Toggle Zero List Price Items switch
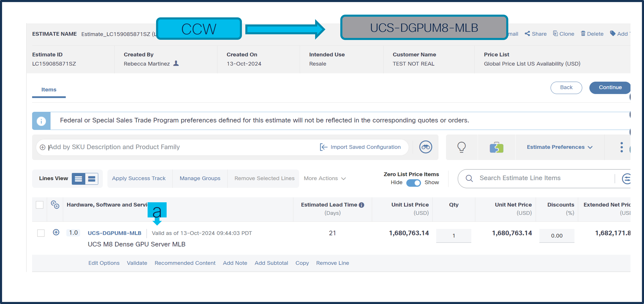This screenshot has height=304, width=644. click(x=414, y=183)
